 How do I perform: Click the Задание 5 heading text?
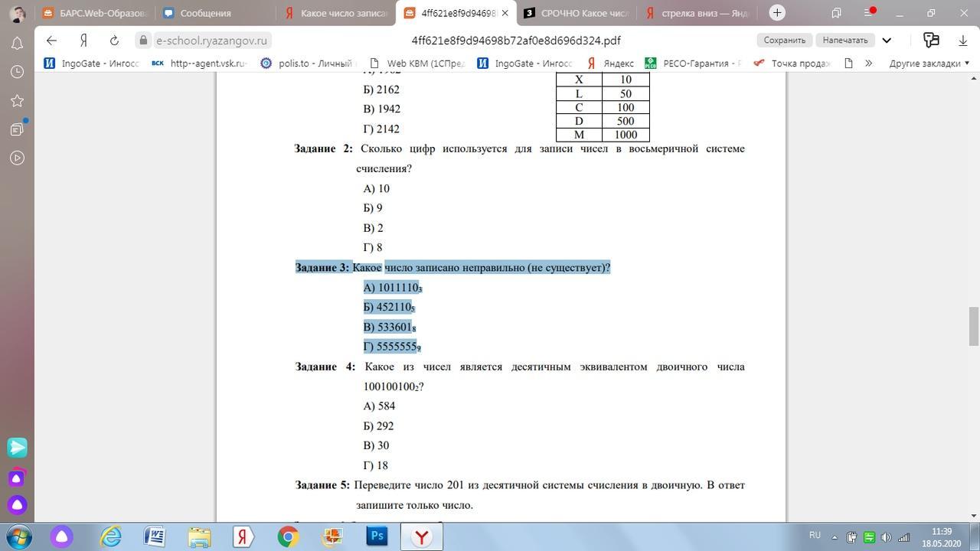322,485
